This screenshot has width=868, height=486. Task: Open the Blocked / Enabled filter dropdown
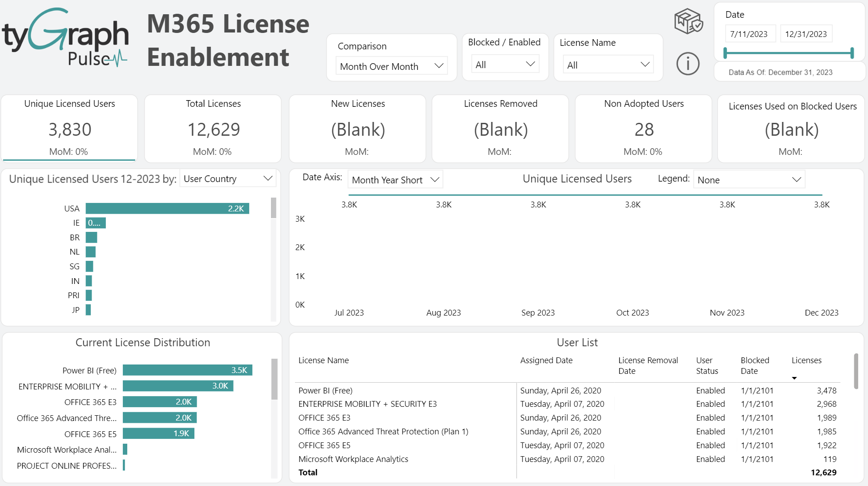click(x=505, y=64)
